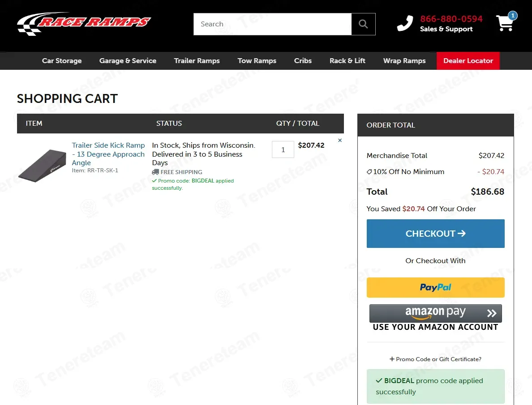Choose the Amazon Pay button

click(x=435, y=313)
